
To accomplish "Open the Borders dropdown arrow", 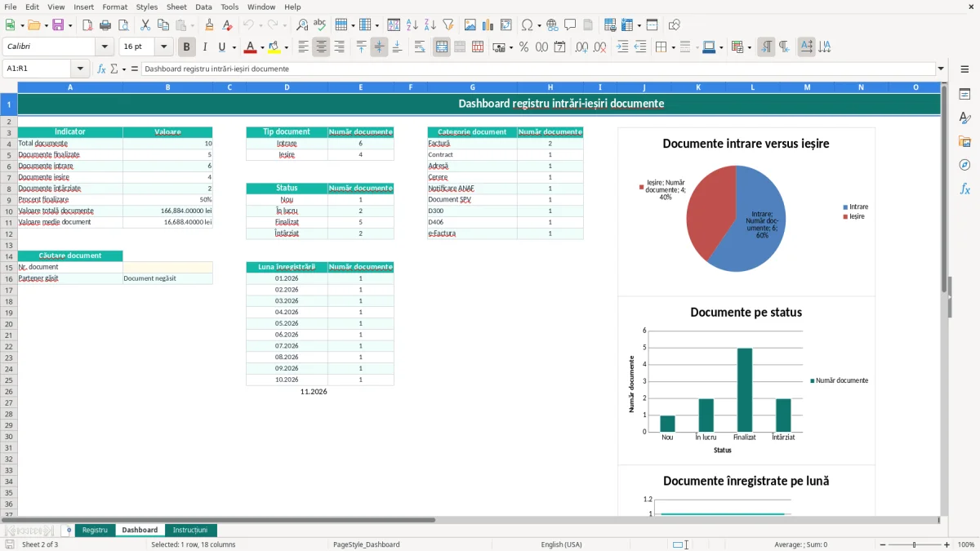I will pyautogui.click(x=673, y=47).
